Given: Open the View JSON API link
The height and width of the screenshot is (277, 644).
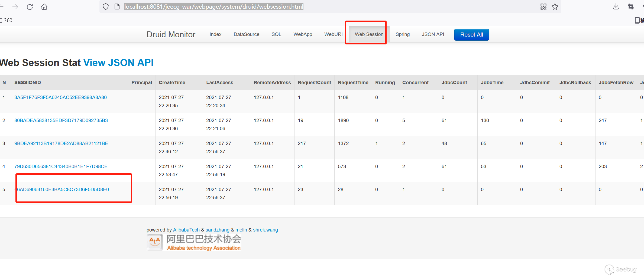Looking at the screenshot, I should click(x=118, y=63).
